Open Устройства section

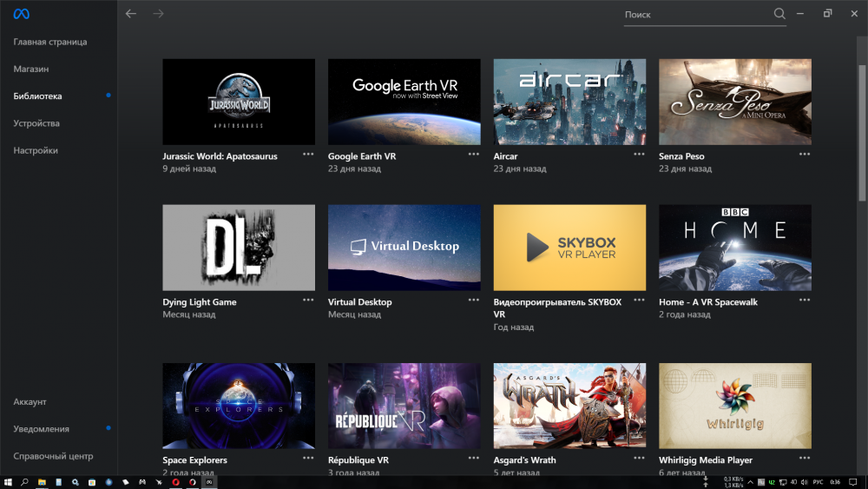[36, 123]
